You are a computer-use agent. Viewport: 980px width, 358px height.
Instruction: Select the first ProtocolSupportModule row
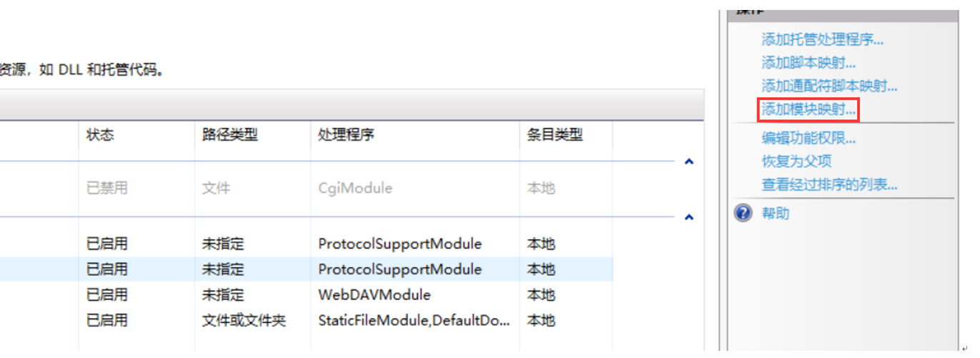399,244
